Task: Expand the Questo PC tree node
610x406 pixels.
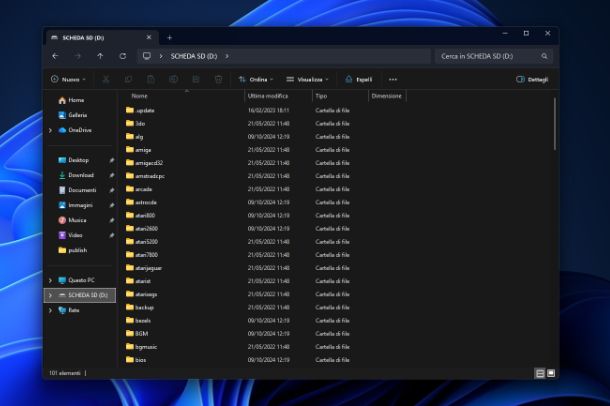Action: (x=50, y=280)
